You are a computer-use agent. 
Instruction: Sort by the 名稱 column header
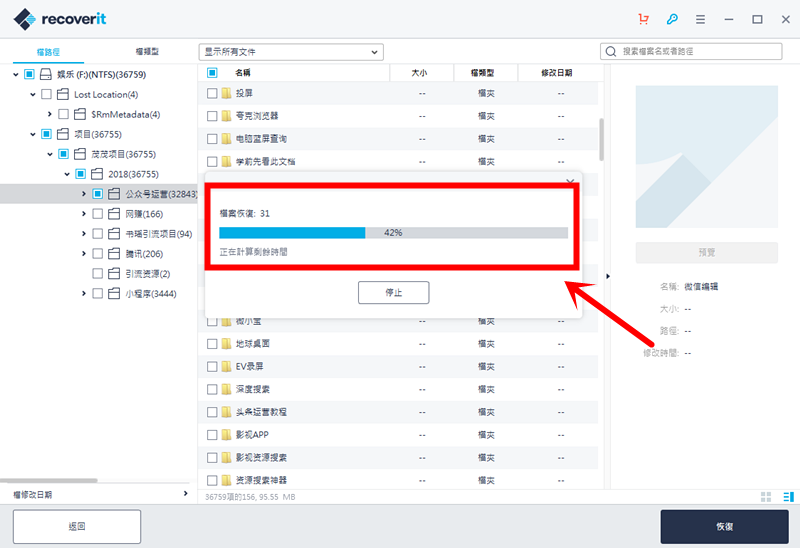pos(243,73)
